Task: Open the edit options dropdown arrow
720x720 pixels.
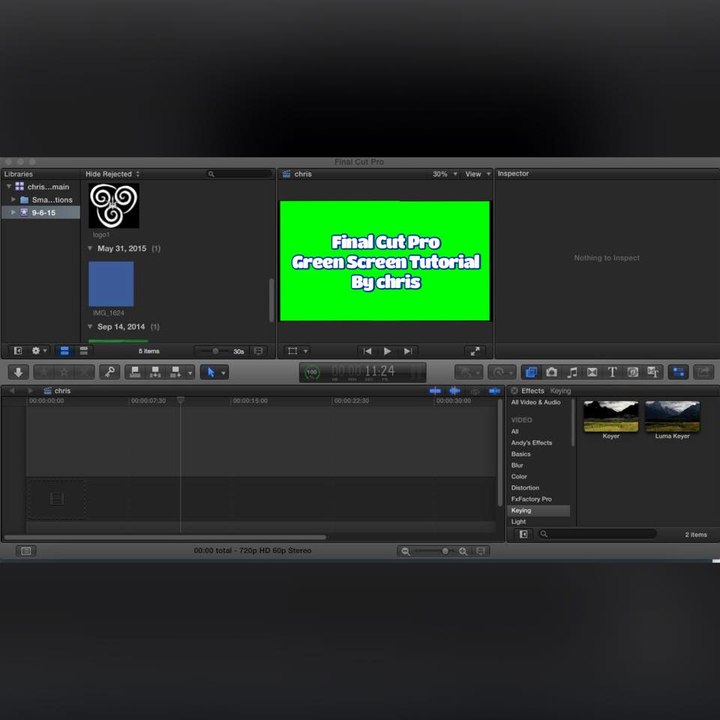Action: [x=190, y=372]
